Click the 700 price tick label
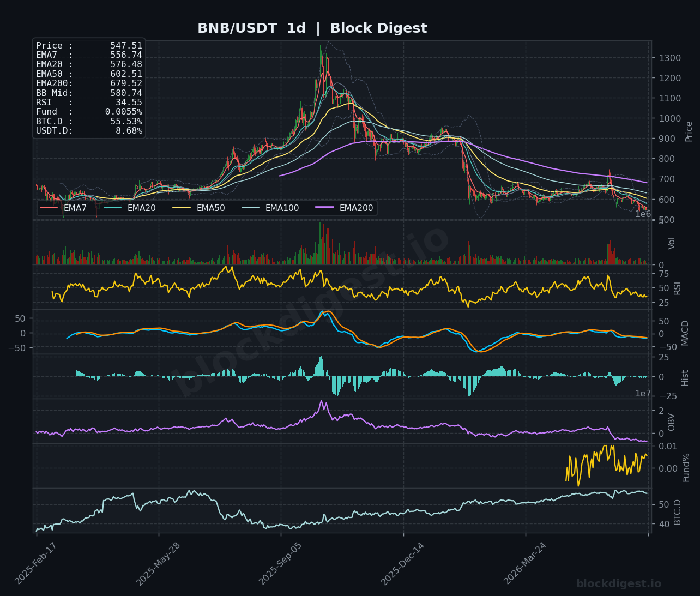 [x=667, y=179]
